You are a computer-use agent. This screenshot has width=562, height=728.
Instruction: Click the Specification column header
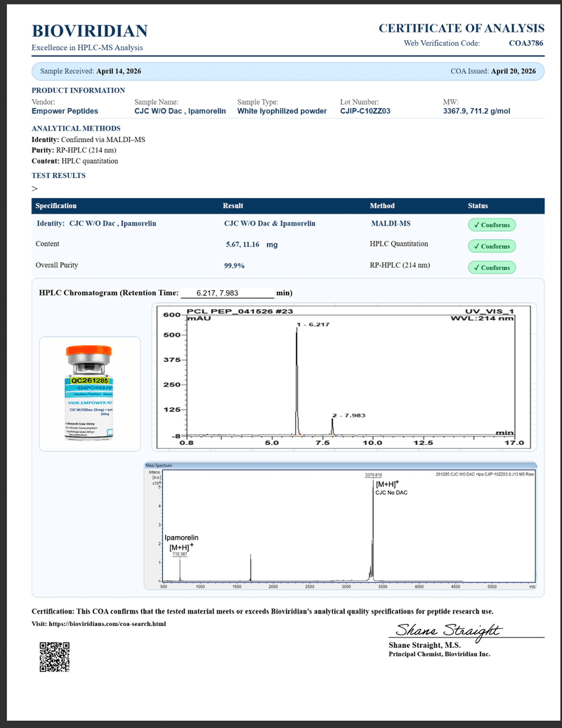click(56, 206)
